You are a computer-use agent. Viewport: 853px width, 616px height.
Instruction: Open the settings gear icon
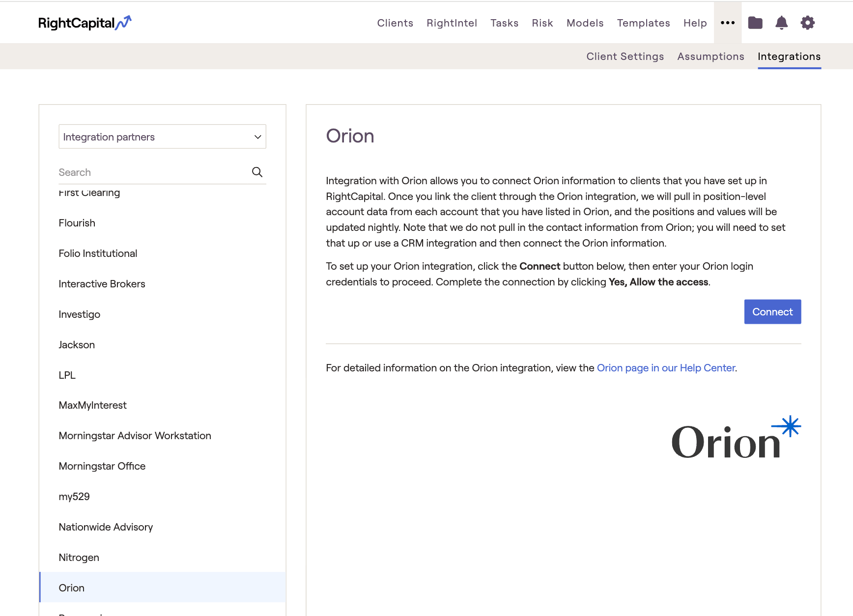[x=807, y=23]
